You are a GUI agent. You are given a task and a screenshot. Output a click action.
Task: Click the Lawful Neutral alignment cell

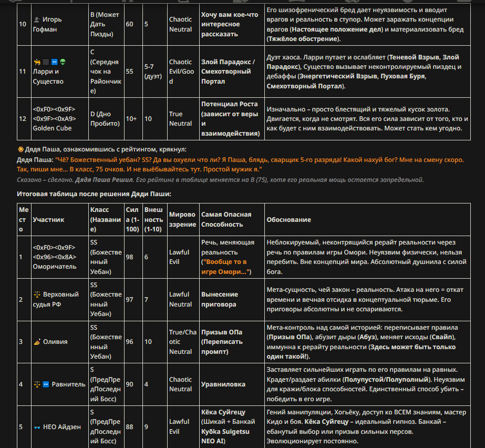pyautogui.click(x=183, y=299)
